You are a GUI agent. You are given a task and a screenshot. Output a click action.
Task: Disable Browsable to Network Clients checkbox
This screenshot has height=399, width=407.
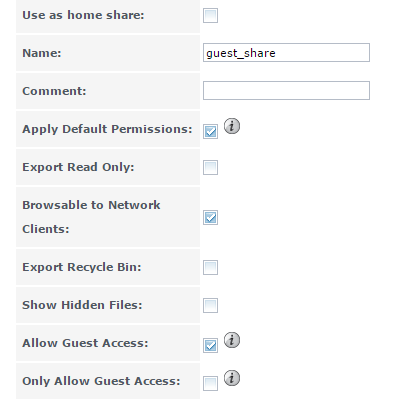210,218
